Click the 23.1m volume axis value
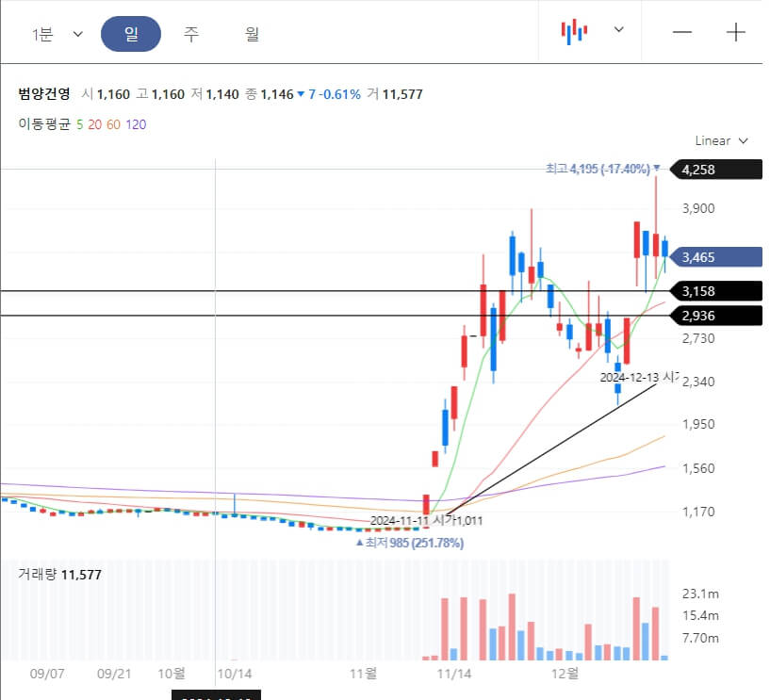The width and height of the screenshot is (770, 700). click(x=700, y=594)
